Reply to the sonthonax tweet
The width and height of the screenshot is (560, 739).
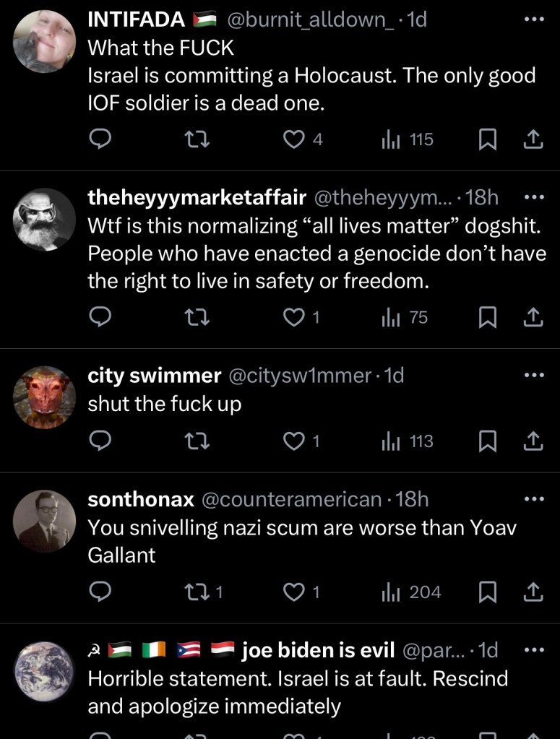(x=98, y=592)
